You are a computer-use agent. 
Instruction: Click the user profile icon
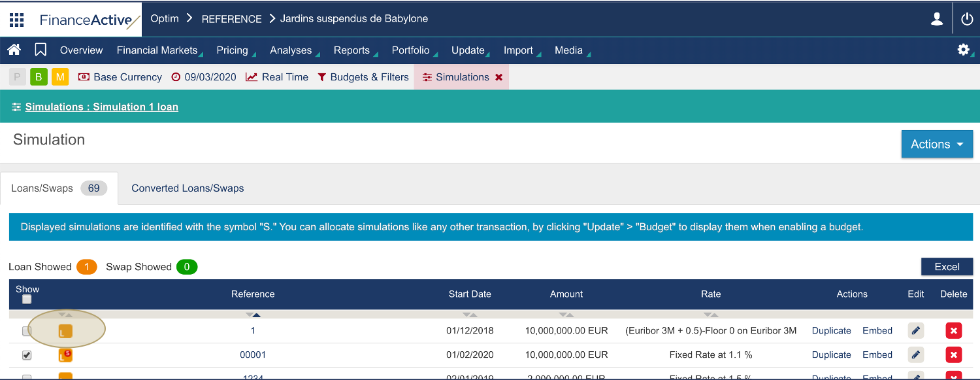937,19
